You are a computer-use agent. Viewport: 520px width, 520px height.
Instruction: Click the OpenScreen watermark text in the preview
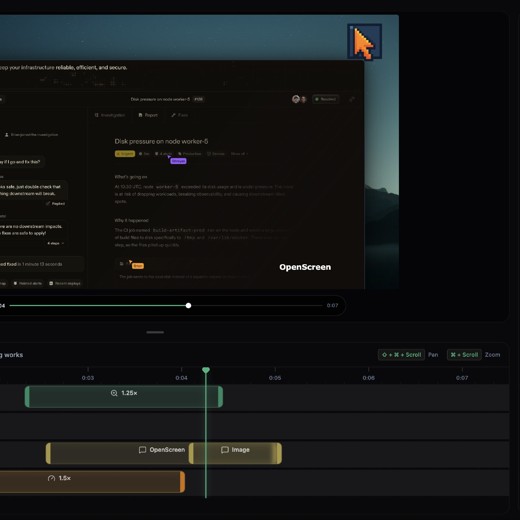(305, 267)
